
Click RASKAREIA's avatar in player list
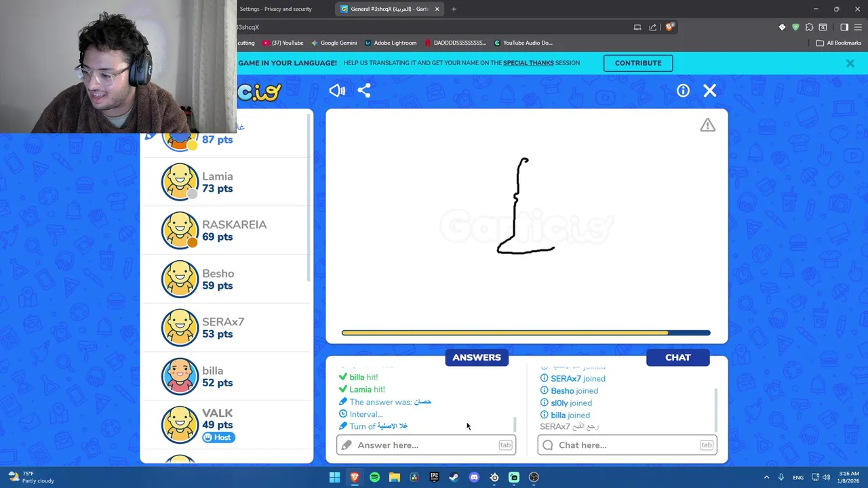click(x=180, y=230)
